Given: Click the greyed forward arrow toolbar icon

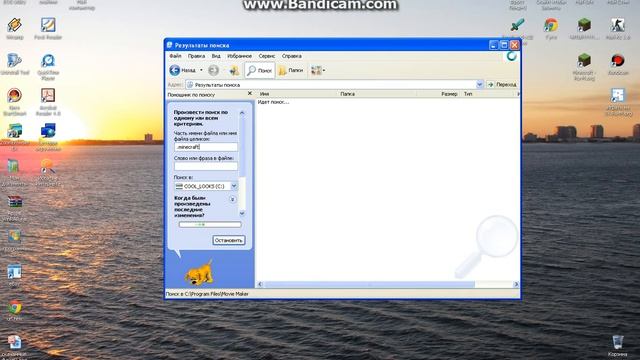Looking at the screenshot, I should pyautogui.click(x=213, y=70).
